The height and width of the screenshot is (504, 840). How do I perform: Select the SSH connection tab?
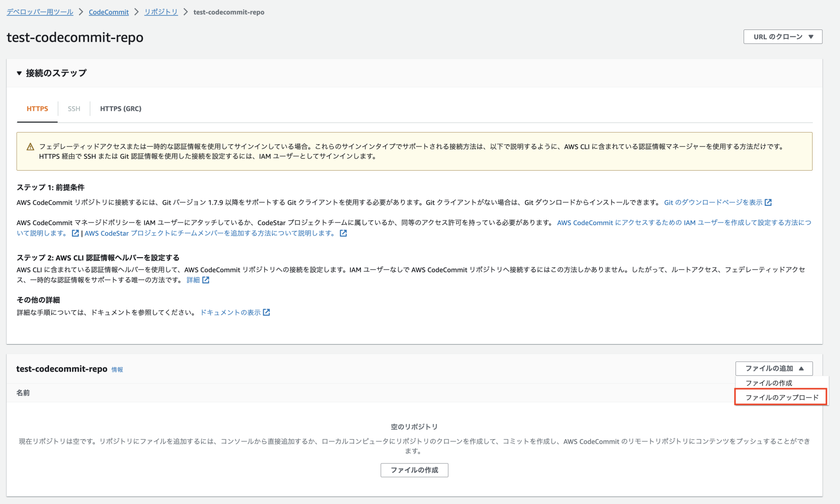coord(73,109)
